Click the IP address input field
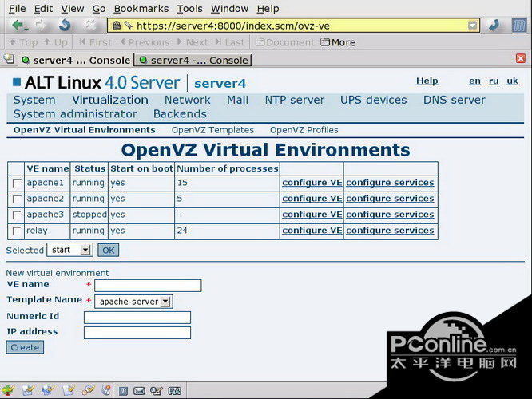The width and height of the screenshot is (532, 399). coord(137,333)
